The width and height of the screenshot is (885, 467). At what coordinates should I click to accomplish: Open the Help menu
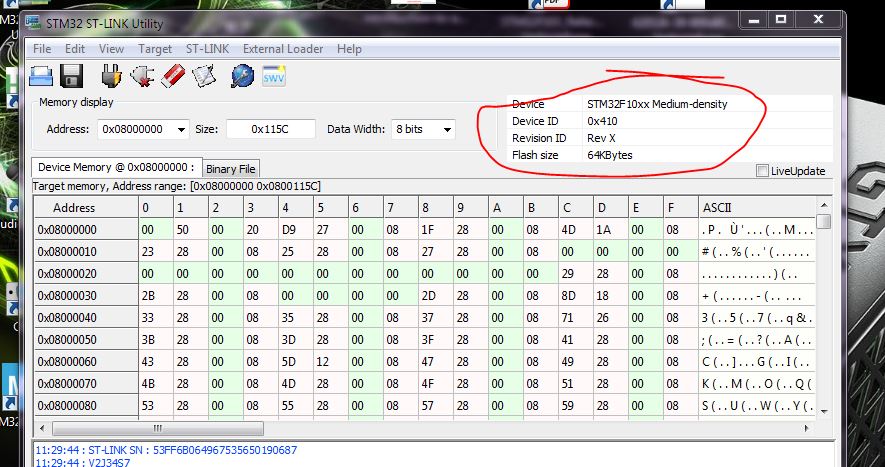[349, 49]
